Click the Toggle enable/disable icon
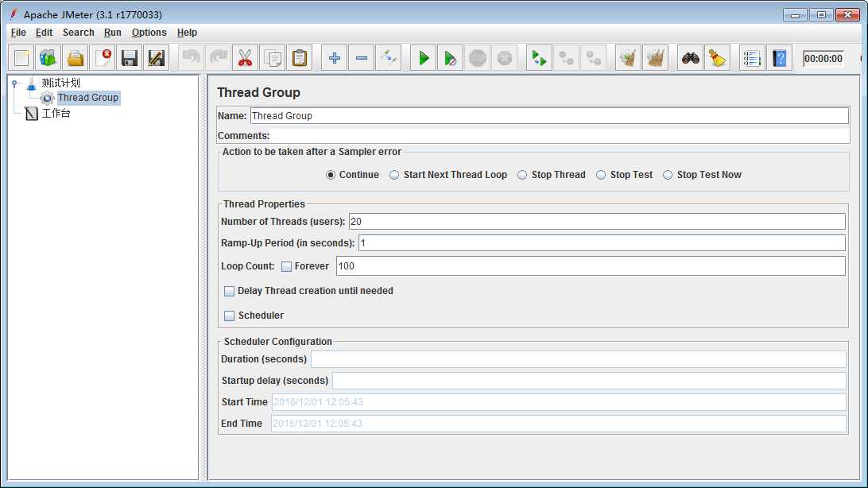The image size is (868, 488). point(389,58)
